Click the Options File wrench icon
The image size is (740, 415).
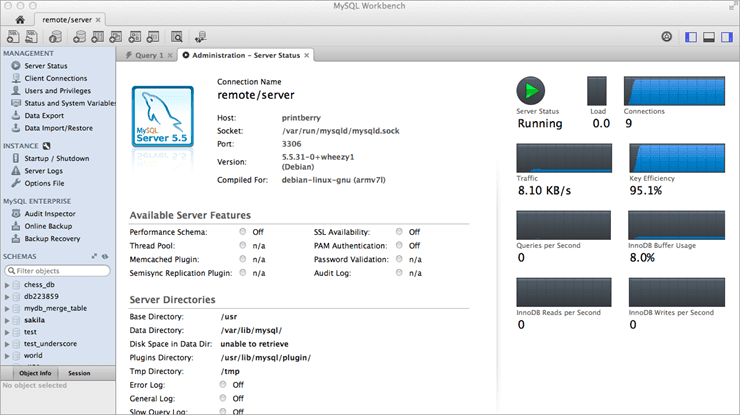[16, 183]
